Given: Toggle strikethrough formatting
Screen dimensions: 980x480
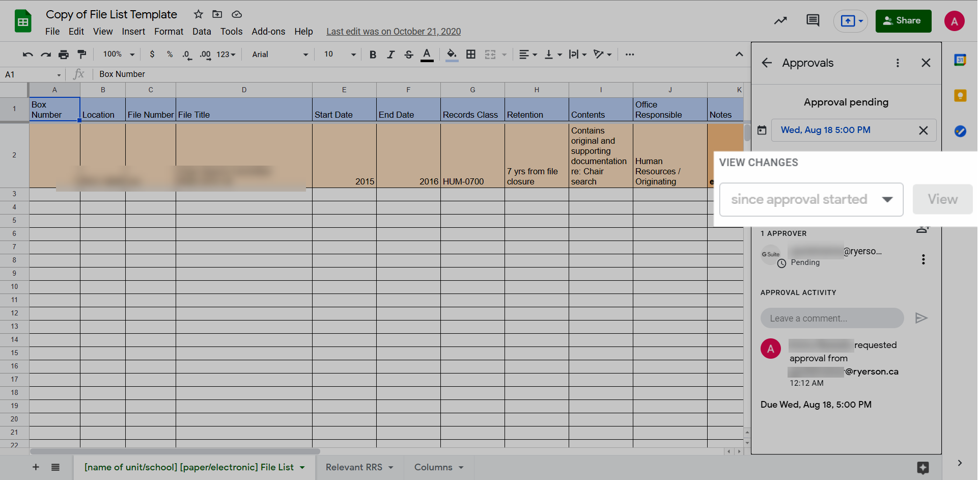Looking at the screenshot, I should [x=408, y=55].
